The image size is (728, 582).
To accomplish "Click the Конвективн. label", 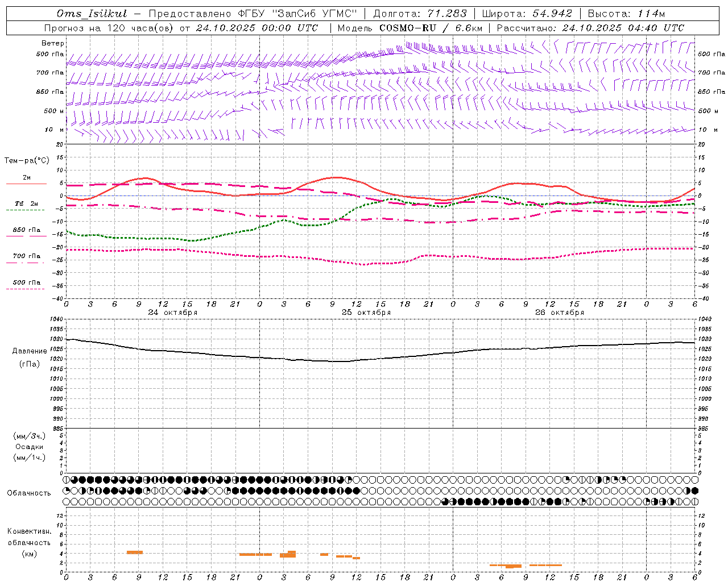I will tap(29, 531).
